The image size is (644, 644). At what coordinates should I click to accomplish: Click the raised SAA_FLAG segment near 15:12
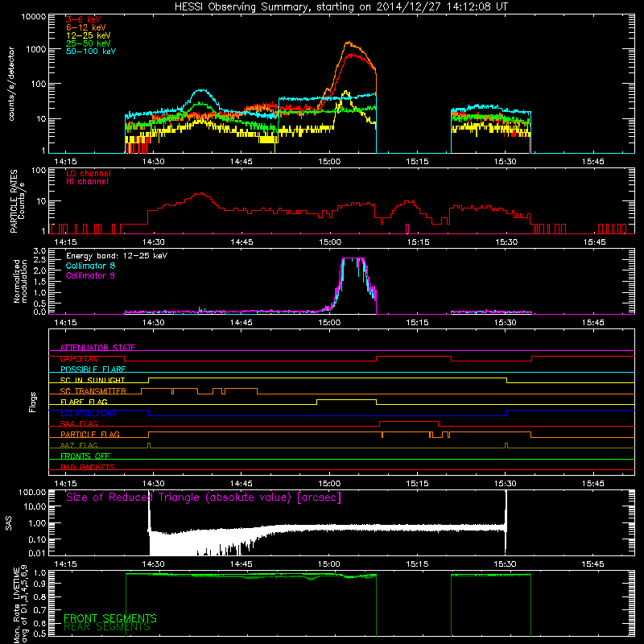[x=409, y=421]
